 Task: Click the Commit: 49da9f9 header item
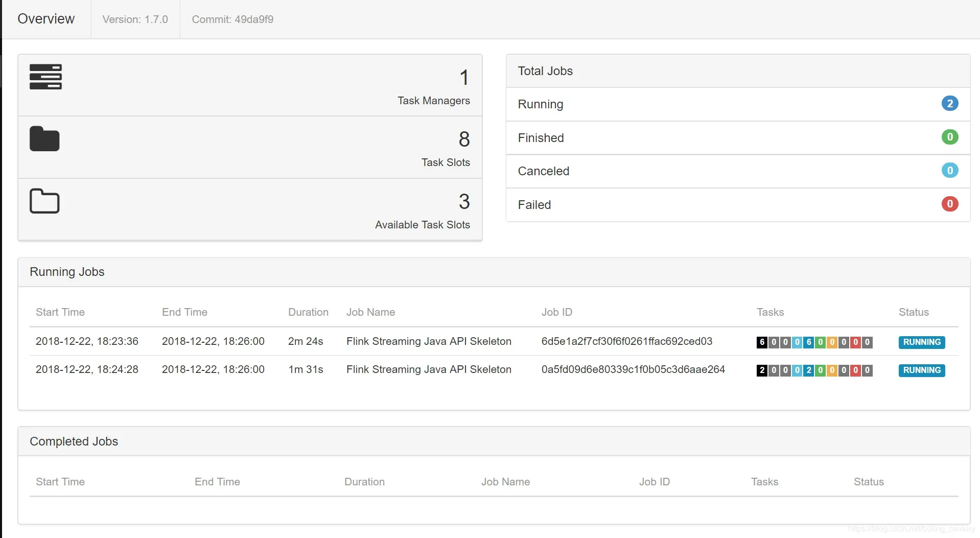[x=232, y=19]
